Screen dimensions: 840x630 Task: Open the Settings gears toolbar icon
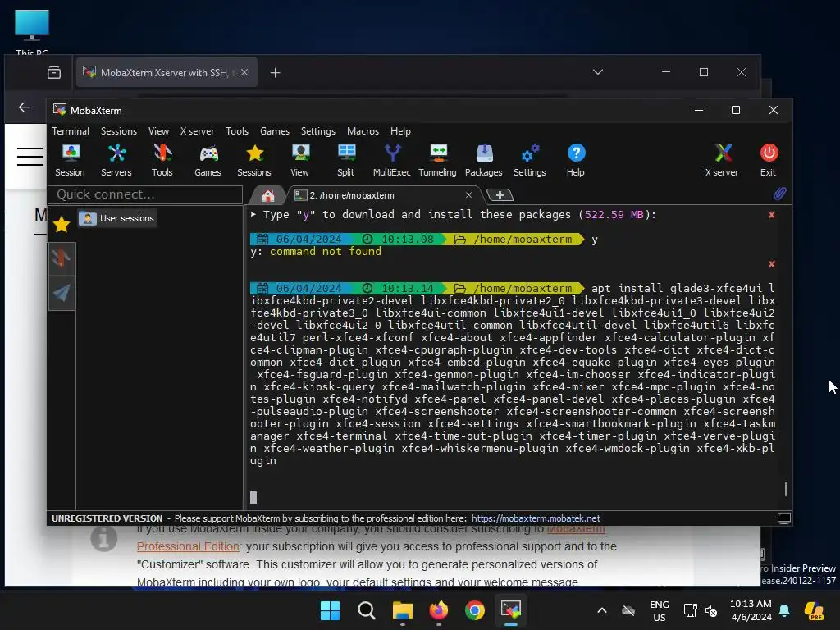pyautogui.click(x=530, y=160)
